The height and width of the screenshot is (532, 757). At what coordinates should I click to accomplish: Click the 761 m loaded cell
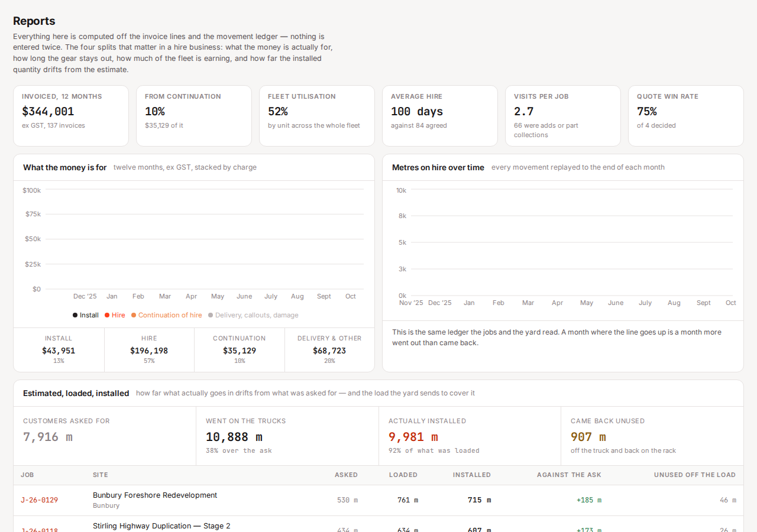coord(407,500)
